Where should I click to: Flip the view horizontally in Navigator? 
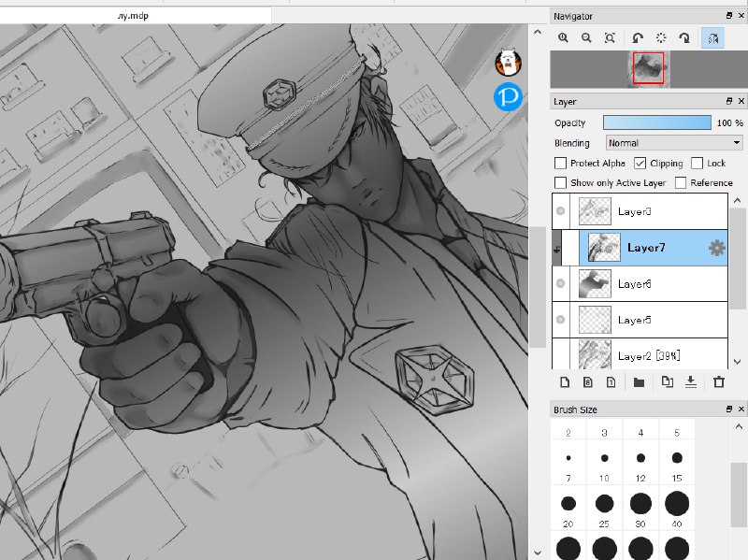712,38
